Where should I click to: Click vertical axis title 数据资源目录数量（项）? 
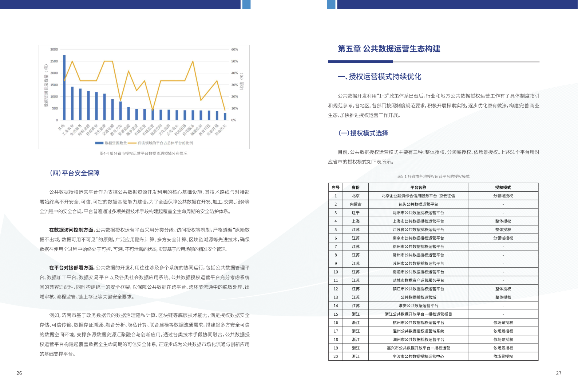click(x=46, y=85)
